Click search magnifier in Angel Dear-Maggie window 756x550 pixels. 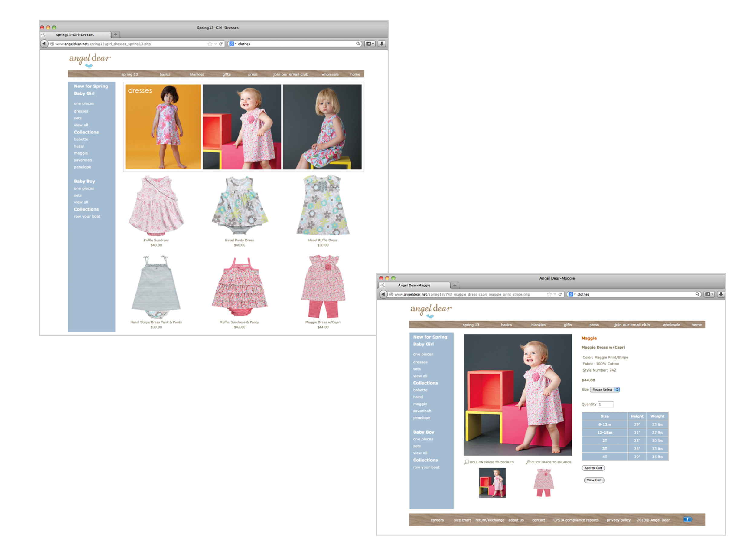tap(697, 294)
